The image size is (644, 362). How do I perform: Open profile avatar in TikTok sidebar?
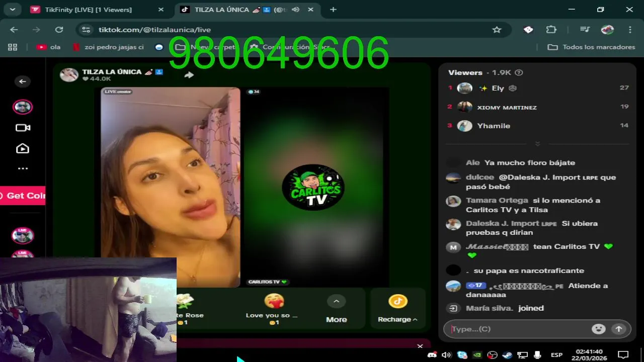click(x=22, y=107)
